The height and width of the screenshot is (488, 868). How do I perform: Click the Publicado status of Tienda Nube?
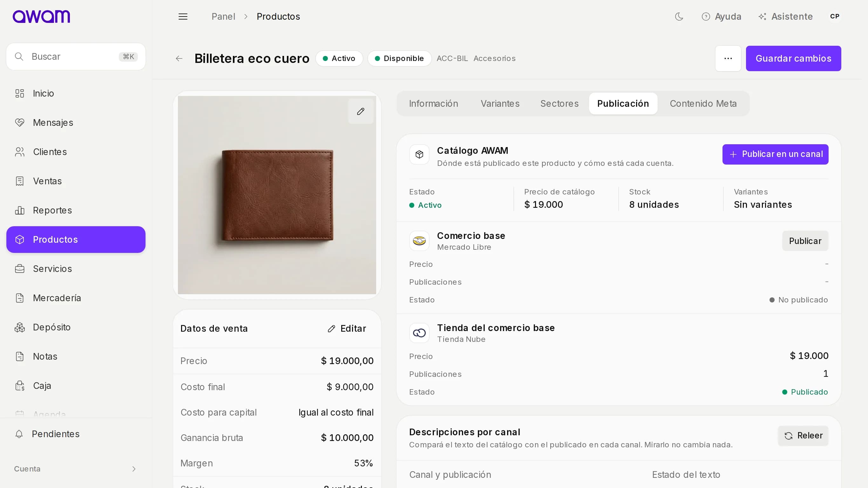pyautogui.click(x=805, y=392)
